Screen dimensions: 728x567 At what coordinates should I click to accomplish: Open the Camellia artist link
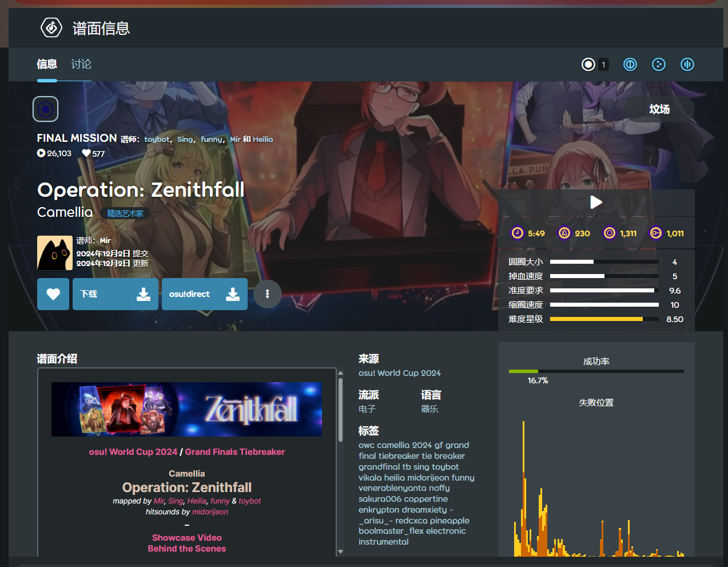pos(65,212)
